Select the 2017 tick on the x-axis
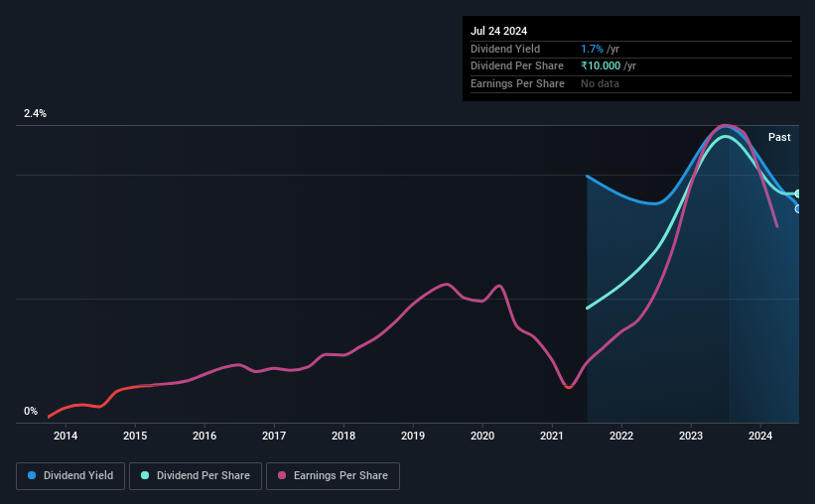 (274, 436)
